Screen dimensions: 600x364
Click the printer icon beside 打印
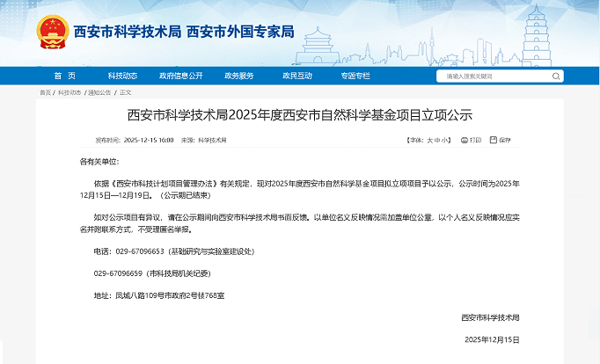pyautogui.click(x=464, y=140)
